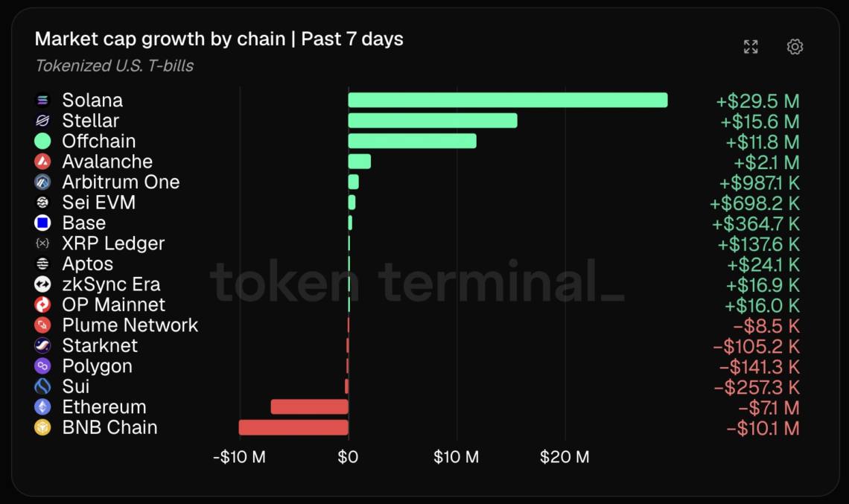Select the OP Mainnet logo icon

(x=42, y=304)
